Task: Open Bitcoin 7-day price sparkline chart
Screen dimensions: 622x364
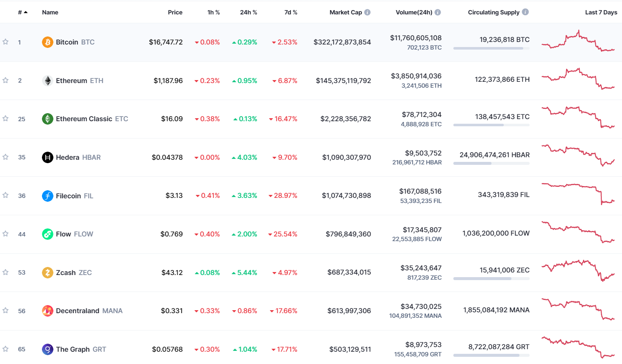Action: point(578,41)
